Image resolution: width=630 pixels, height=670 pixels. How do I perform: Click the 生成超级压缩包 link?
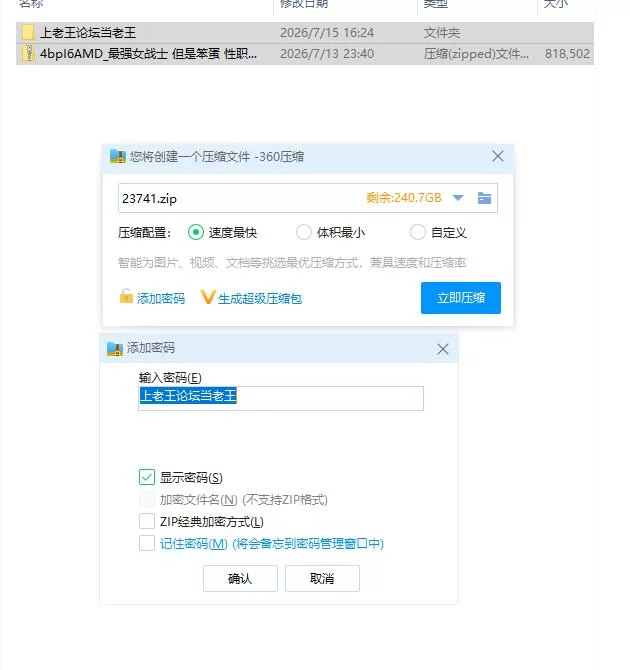pyautogui.click(x=260, y=298)
